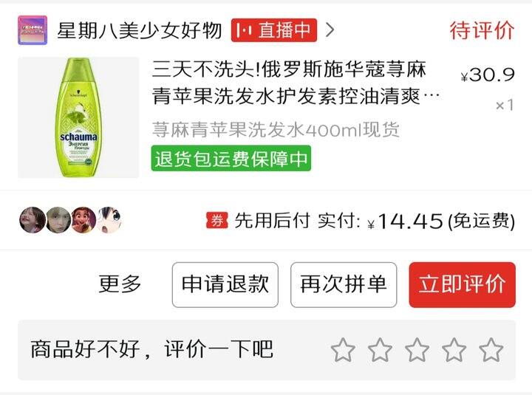Click the 再次拼单 reorder button
This screenshot has height=395, width=532.
[x=344, y=285]
